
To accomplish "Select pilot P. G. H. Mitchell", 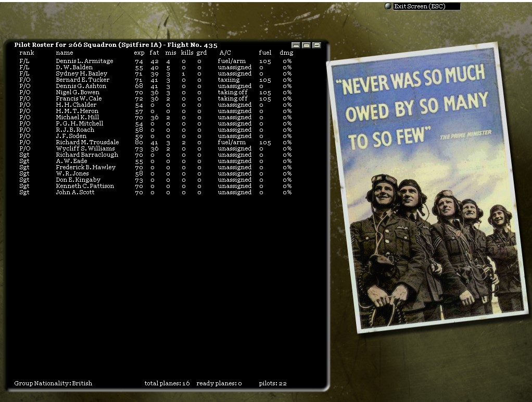I will [x=80, y=123].
